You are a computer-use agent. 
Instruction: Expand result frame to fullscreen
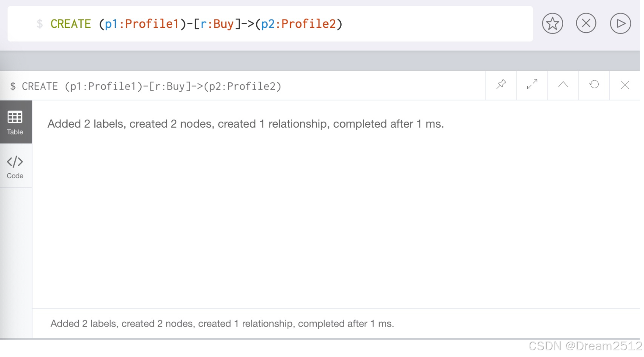[x=532, y=85]
